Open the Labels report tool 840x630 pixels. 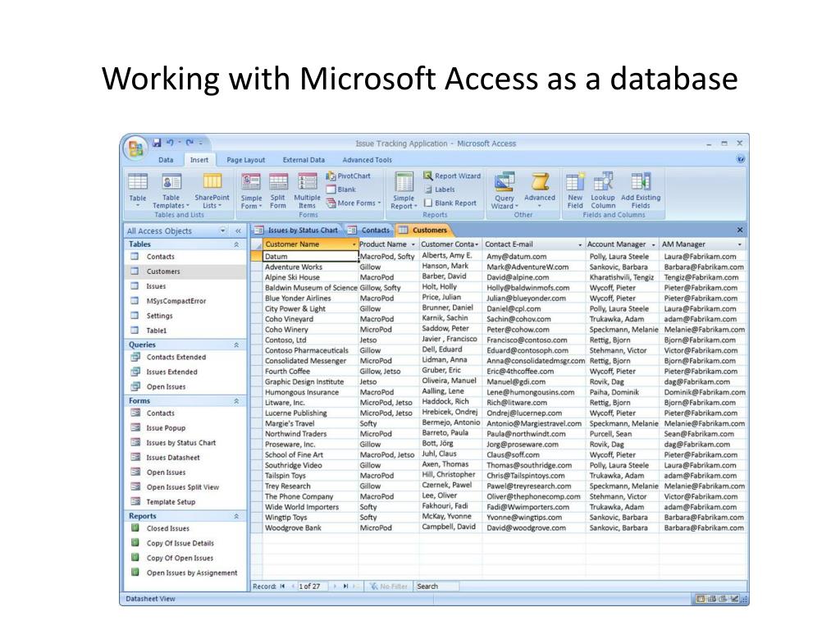[x=440, y=189]
